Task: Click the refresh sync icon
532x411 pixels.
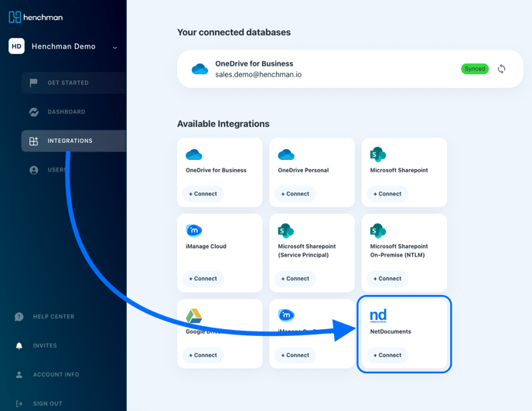Action: [501, 69]
